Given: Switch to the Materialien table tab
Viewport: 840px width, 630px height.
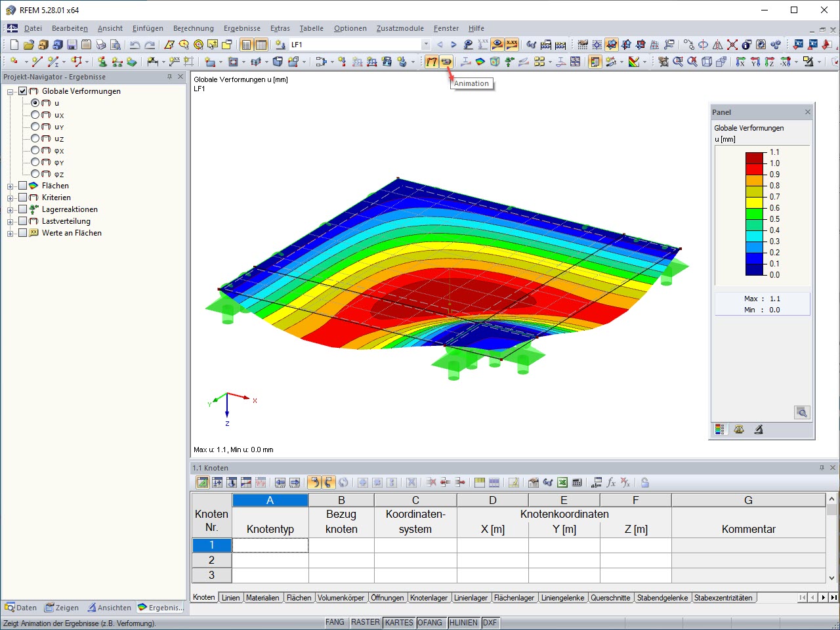Looking at the screenshot, I should coord(262,598).
